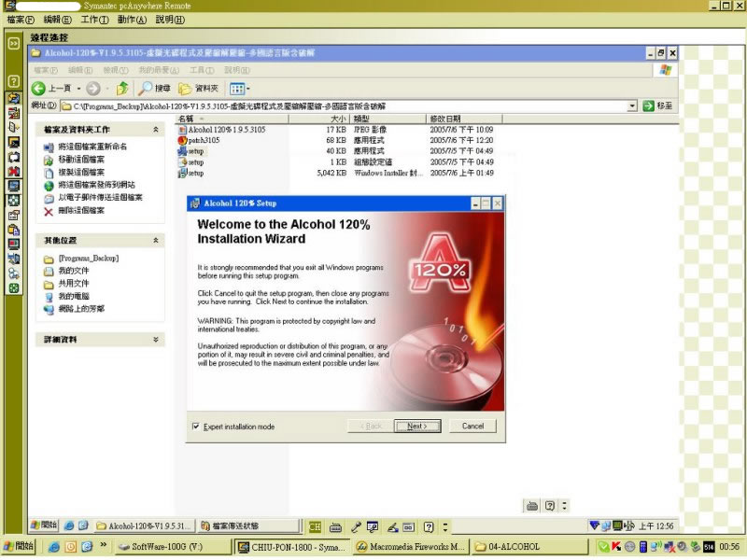Click the Up folder icon in Explorer toolbar

[122, 88]
